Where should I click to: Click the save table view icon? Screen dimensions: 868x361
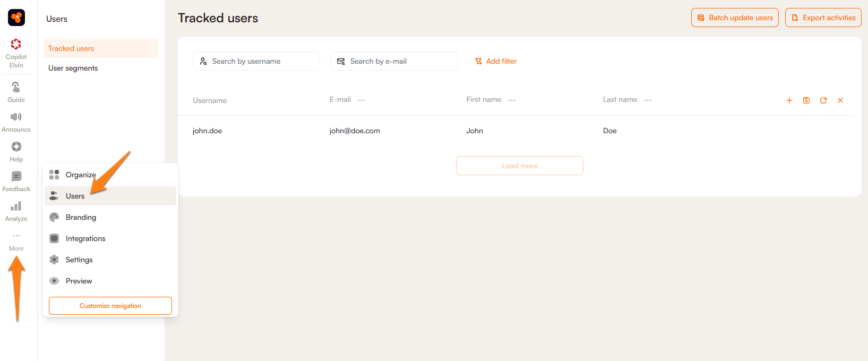tap(806, 100)
